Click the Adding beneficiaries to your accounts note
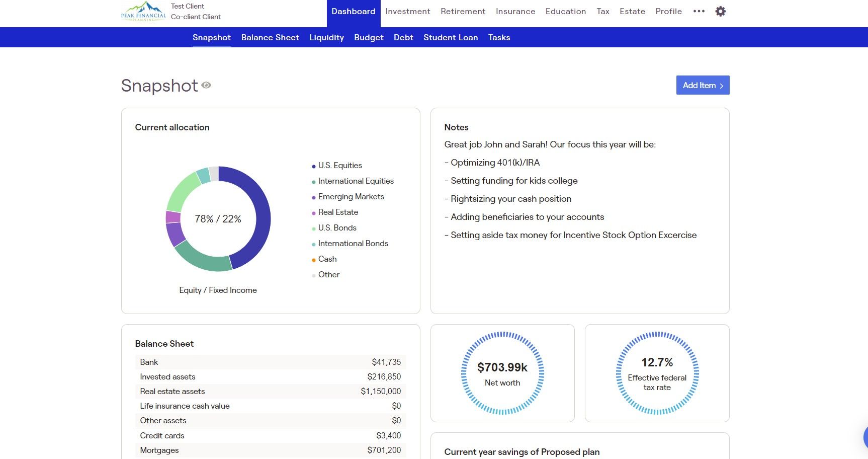Screen dimensions: 868x459 click(x=524, y=217)
